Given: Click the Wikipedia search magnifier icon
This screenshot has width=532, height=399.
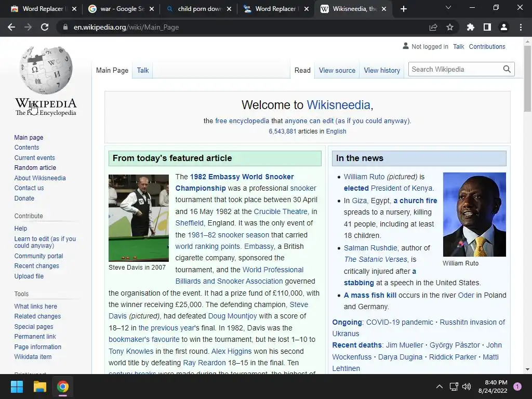Looking at the screenshot, I should (507, 69).
